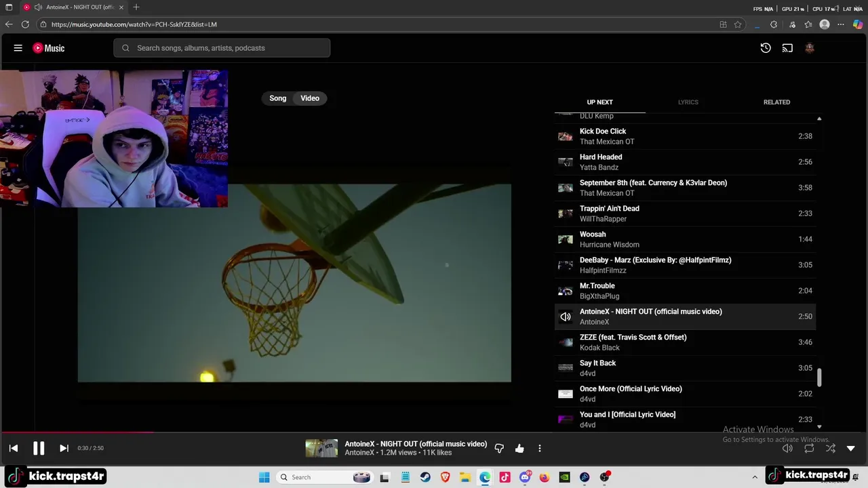
Task: Like NIGHT OUT with thumbs up
Action: point(519,448)
